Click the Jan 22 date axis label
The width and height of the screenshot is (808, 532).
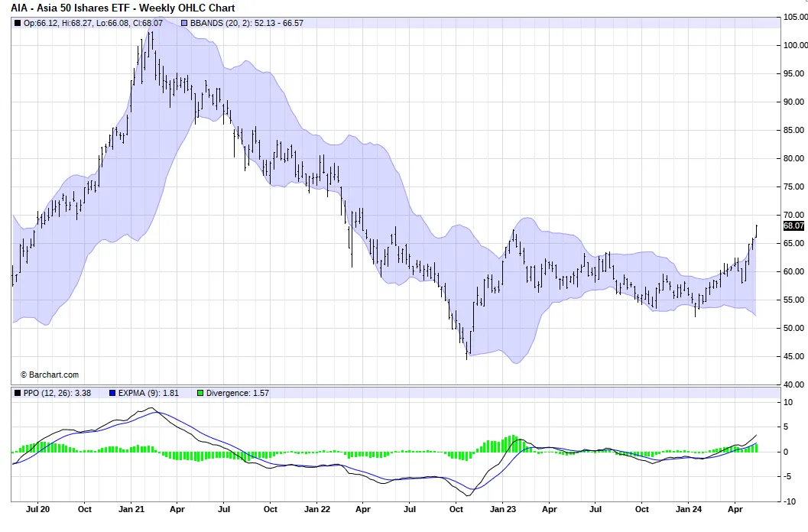click(x=317, y=509)
